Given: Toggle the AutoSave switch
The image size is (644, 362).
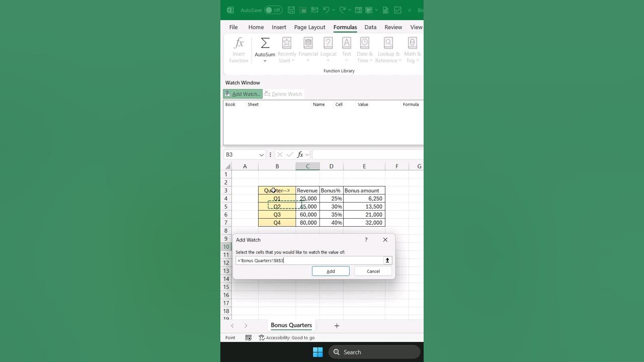Looking at the screenshot, I should (274, 10).
